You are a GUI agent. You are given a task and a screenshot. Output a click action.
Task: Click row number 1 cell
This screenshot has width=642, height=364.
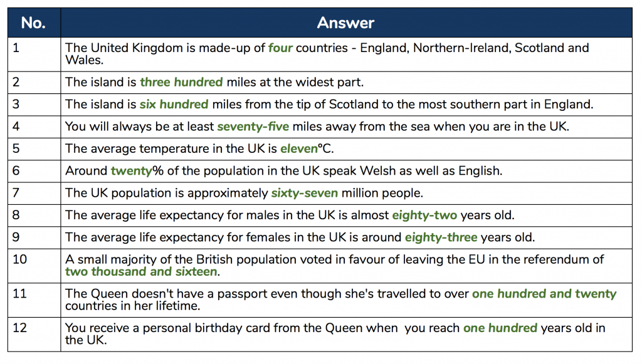coord(34,55)
